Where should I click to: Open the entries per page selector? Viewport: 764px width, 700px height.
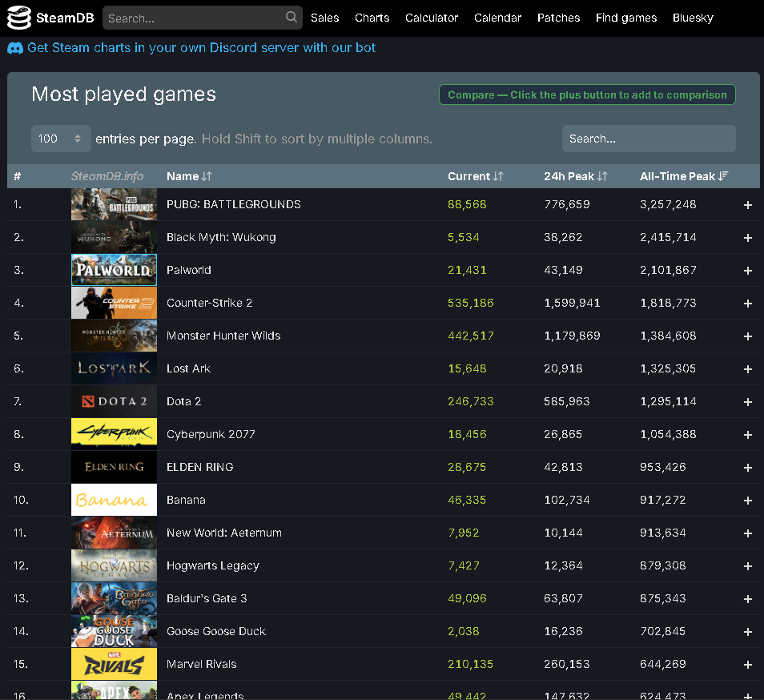pos(61,138)
